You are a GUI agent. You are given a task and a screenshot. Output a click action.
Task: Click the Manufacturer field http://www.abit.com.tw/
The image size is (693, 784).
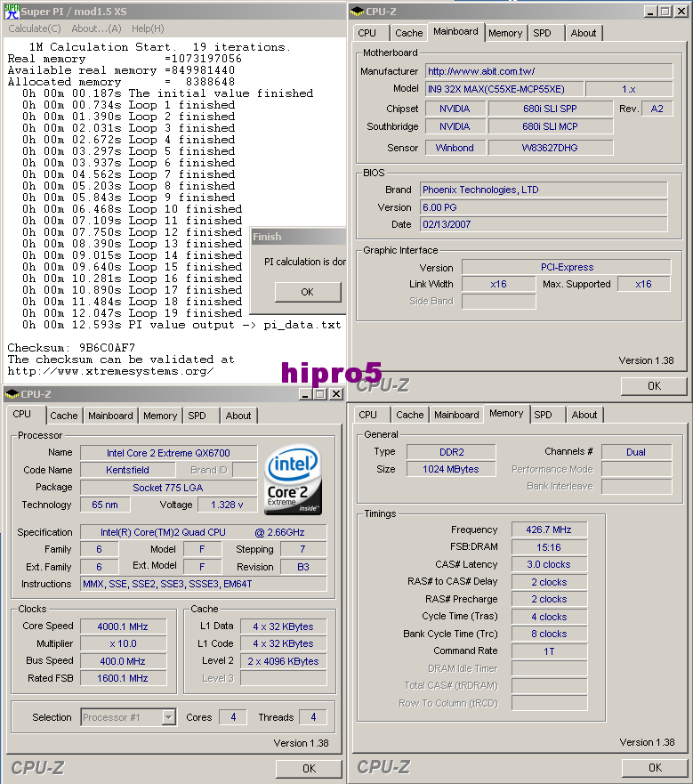pyautogui.click(x=549, y=71)
